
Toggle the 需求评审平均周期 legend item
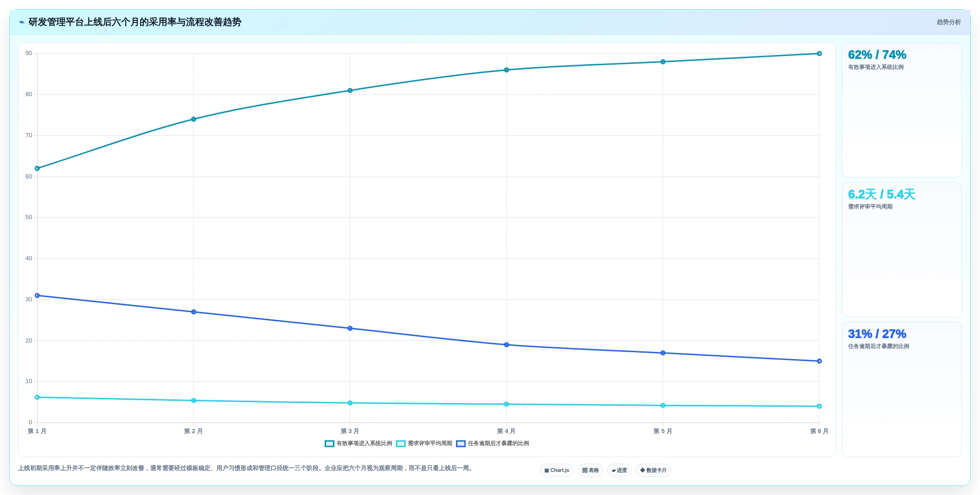pos(424,444)
